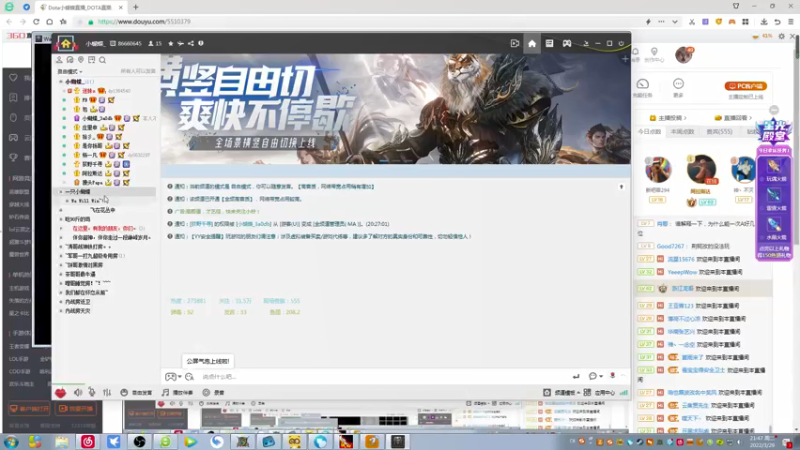
Task: Click the game promotional banner image
Action: pos(396,109)
